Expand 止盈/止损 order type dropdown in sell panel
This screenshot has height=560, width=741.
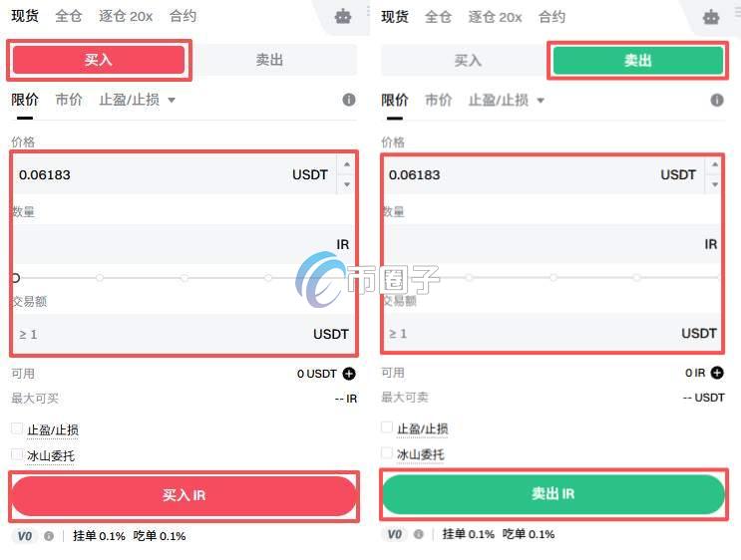point(506,100)
